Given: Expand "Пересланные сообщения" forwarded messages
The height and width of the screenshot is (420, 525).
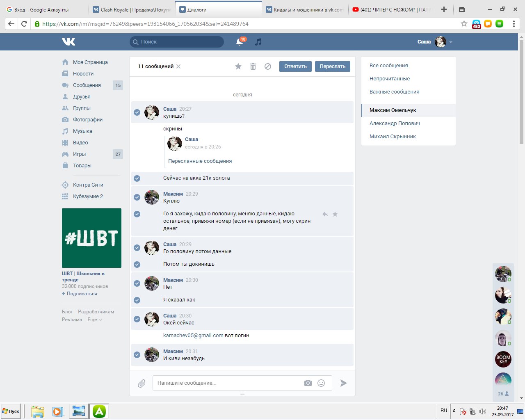Looking at the screenshot, I should tap(200, 161).
